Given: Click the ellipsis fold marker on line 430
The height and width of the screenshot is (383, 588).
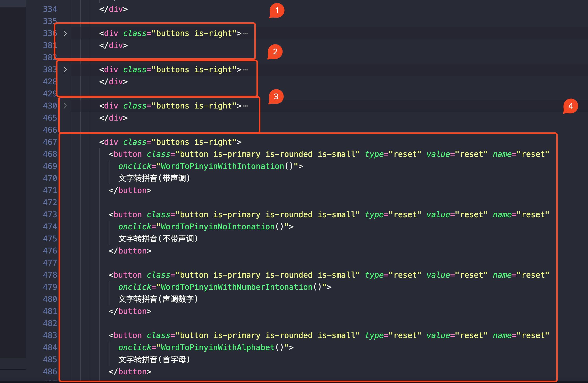Looking at the screenshot, I should (x=245, y=106).
